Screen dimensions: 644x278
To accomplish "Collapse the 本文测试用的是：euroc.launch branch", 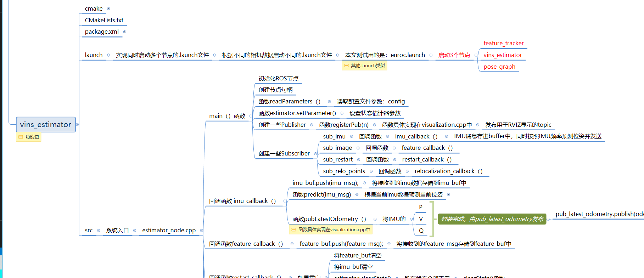I will coord(431,55).
